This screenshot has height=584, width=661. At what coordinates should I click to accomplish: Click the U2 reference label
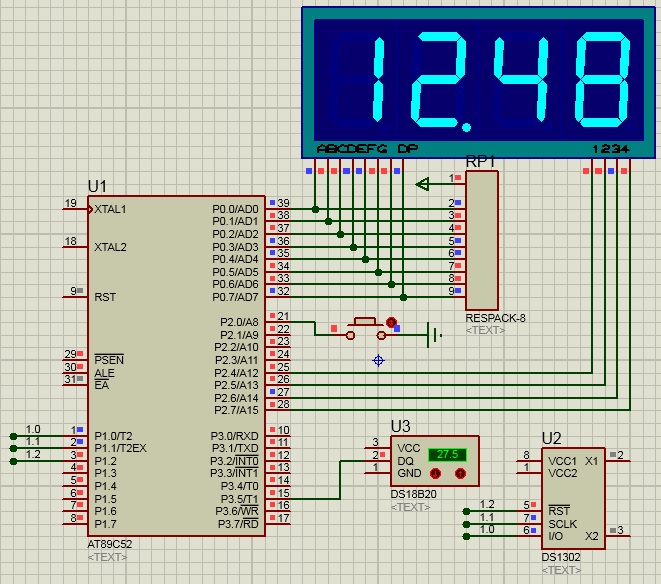click(551, 439)
